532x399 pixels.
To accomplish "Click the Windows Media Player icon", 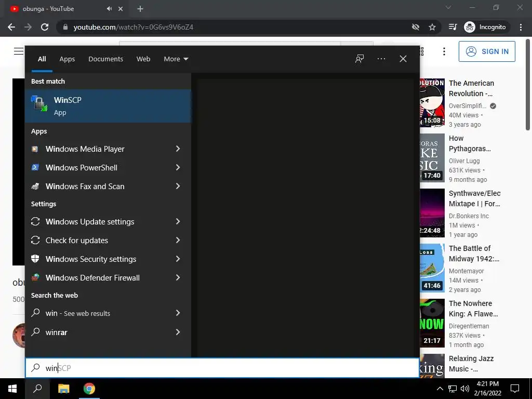I will (x=35, y=149).
